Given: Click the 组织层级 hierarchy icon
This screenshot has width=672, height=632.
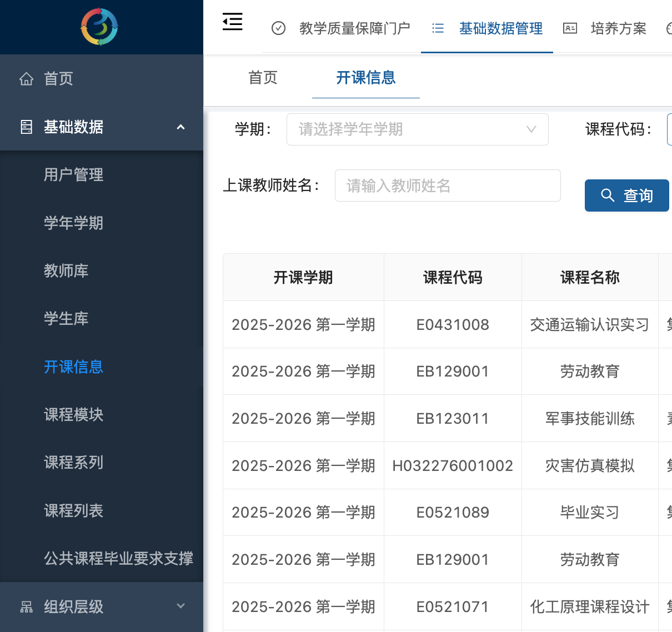Looking at the screenshot, I should point(26,607).
